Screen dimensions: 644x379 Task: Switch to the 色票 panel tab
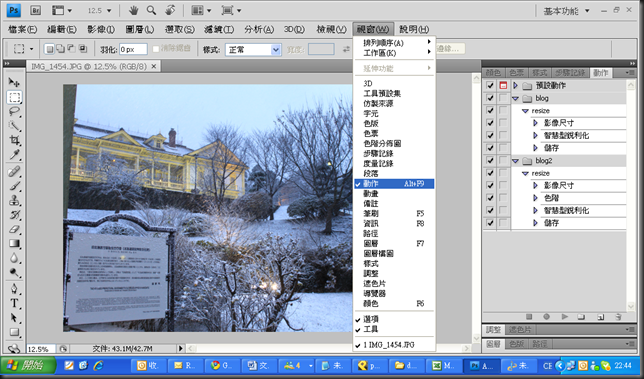pos(516,73)
